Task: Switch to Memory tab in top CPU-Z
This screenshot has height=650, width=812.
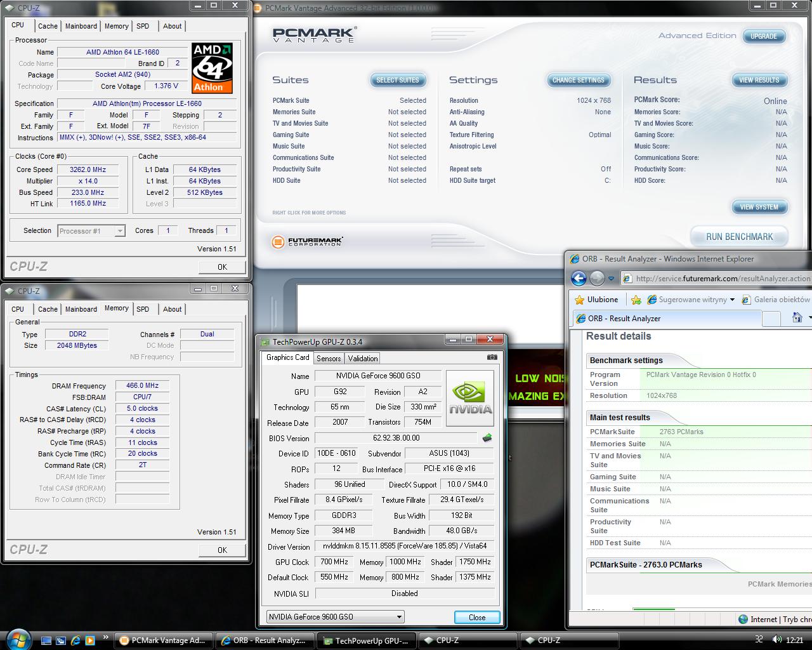Action: [x=117, y=26]
